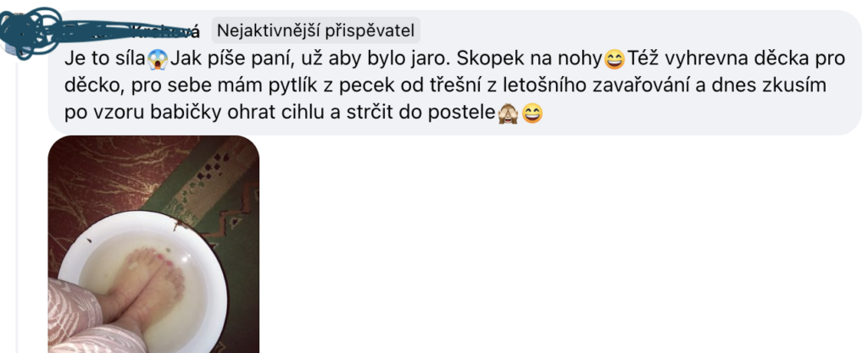Click the screaming face emoji after "síla"
The width and height of the screenshot is (868, 353).
click(x=159, y=58)
